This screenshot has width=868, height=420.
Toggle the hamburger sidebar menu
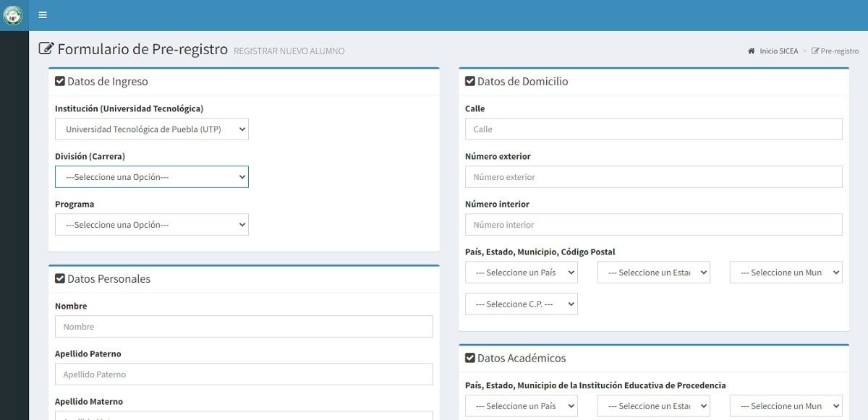coord(43,15)
